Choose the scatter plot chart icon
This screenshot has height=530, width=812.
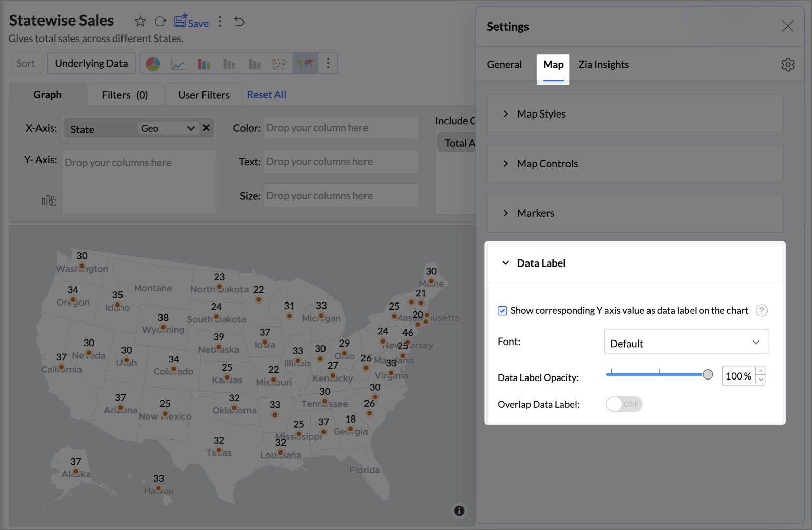click(x=279, y=64)
